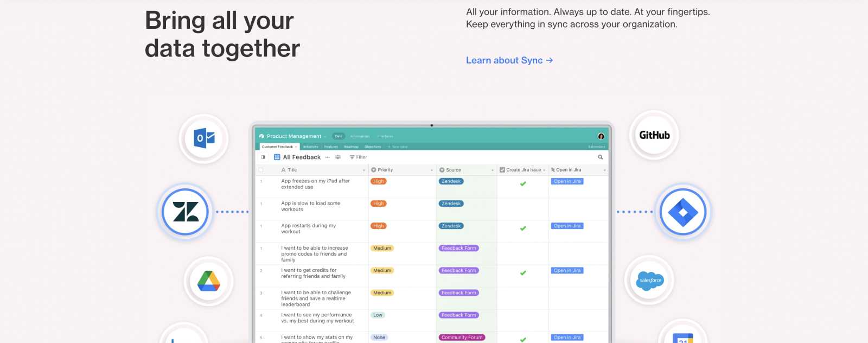Toggle the sidebar panel icon beside All Feedback
Image resolution: width=868 pixels, height=343 pixels.
(263, 157)
